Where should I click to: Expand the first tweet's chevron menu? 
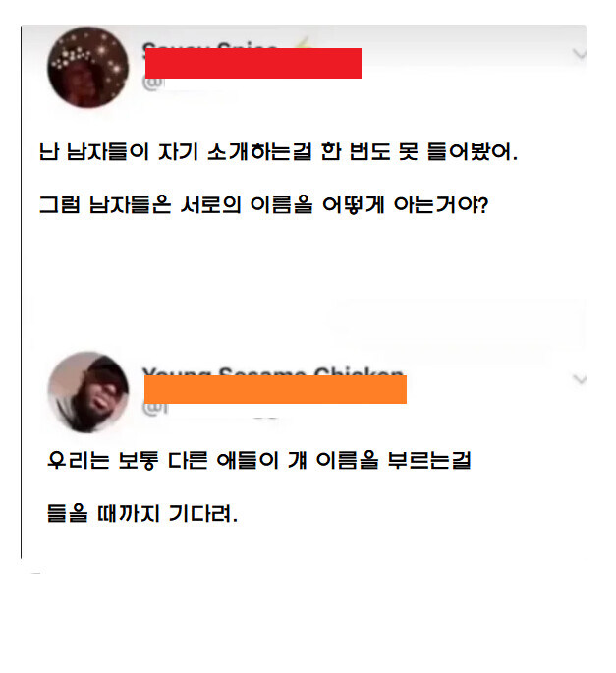pyautogui.click(x=579, y=54)
